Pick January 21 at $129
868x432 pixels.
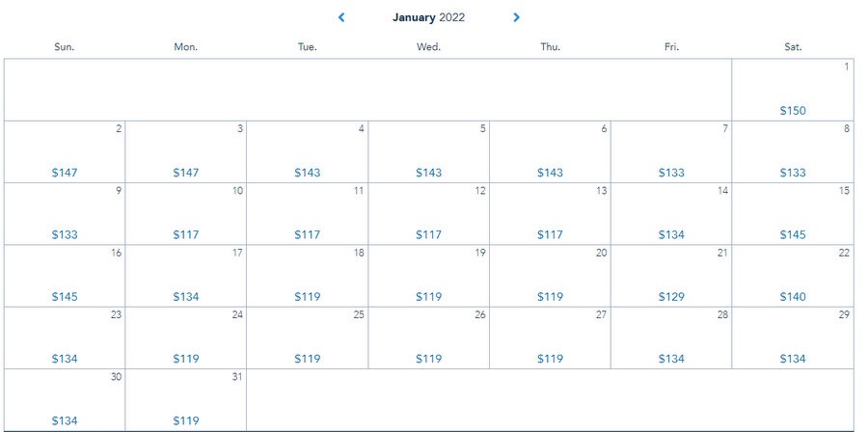(x=671, y=276)
